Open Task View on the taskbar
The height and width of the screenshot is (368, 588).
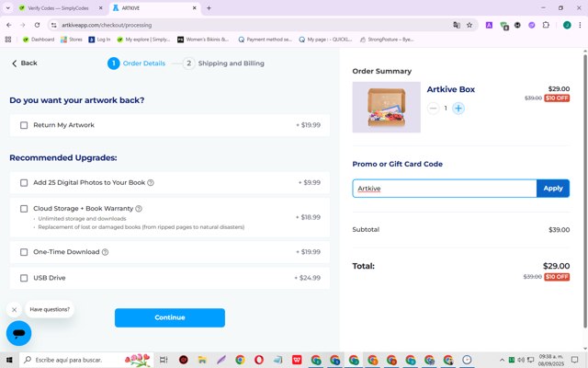pos(164,360)
